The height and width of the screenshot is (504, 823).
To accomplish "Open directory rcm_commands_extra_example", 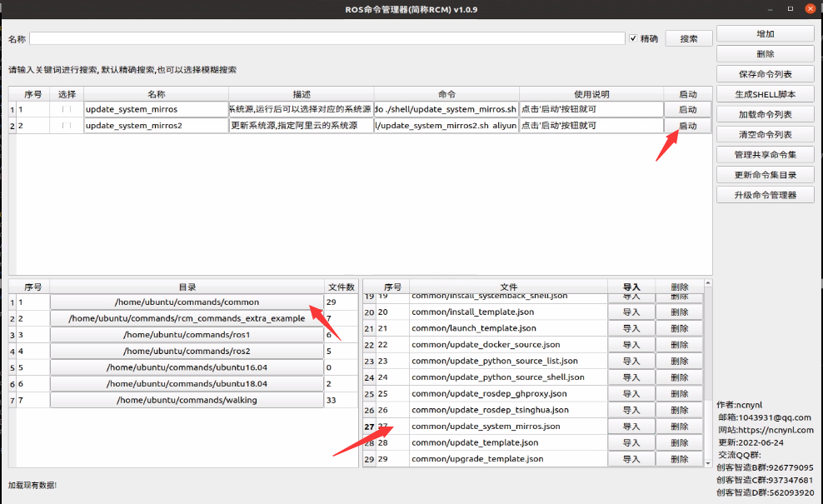I will (187, 318).
